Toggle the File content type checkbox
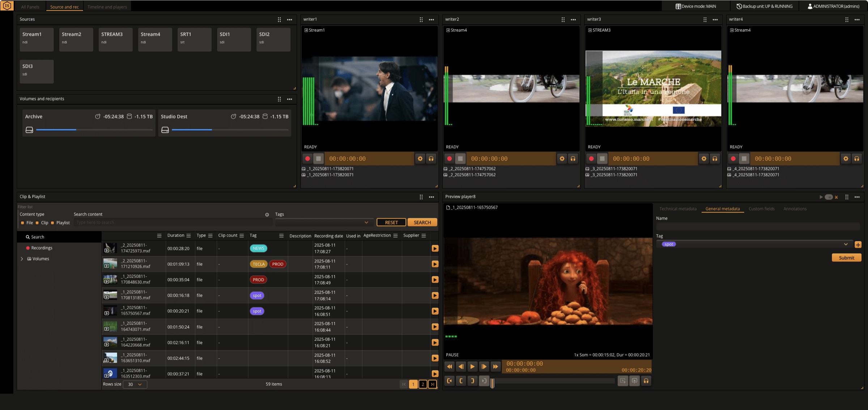Image resolution: width=868 pixels, height=410 pixels. [x=22, y=223]
